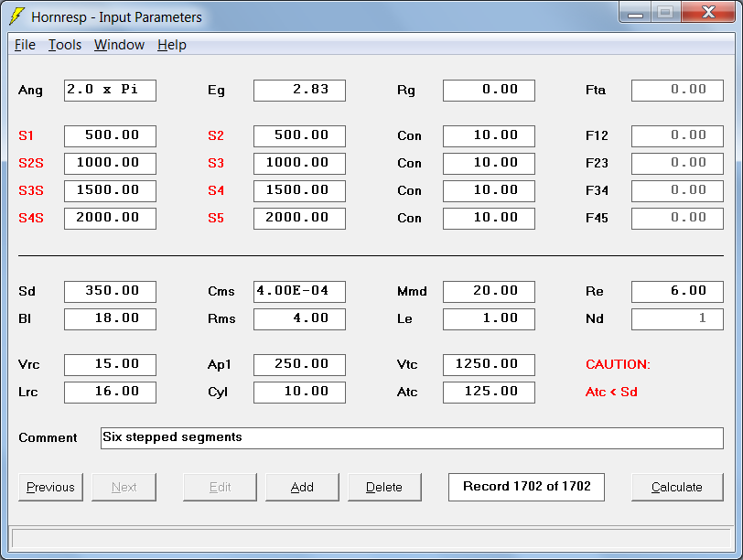This screenshot has width=743, height=560.
Task: Select the S2 field with 500.00
Action: tap(299, 136)
